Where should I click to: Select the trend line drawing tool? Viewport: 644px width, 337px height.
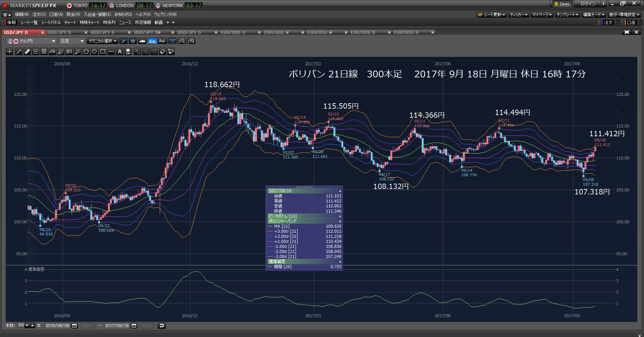(x=19, y=51)
